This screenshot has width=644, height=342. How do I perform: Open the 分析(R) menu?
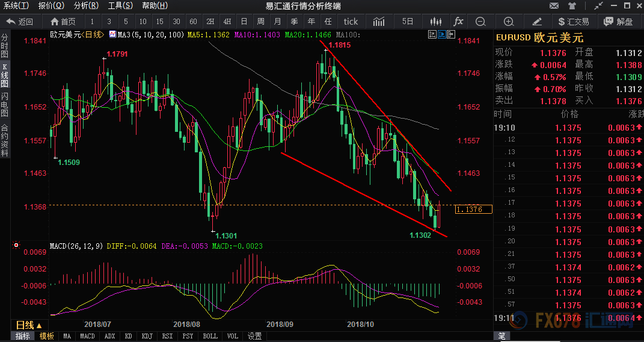pos(86,6)
